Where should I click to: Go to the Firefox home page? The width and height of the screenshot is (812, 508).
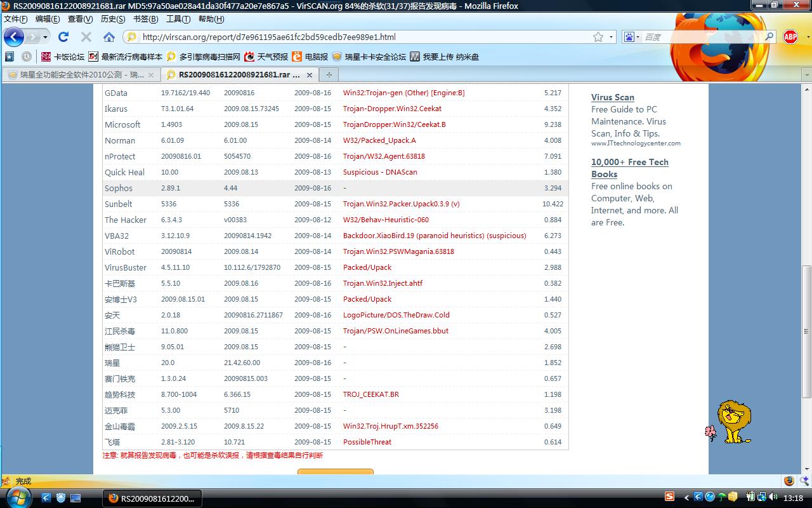pyautogui.click(x=109, y=37)
